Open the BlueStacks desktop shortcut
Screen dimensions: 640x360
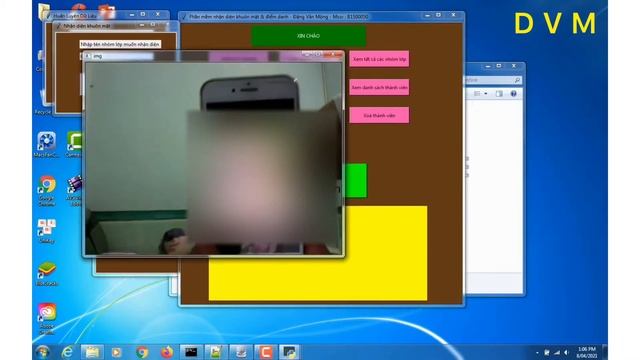[47, 274]
